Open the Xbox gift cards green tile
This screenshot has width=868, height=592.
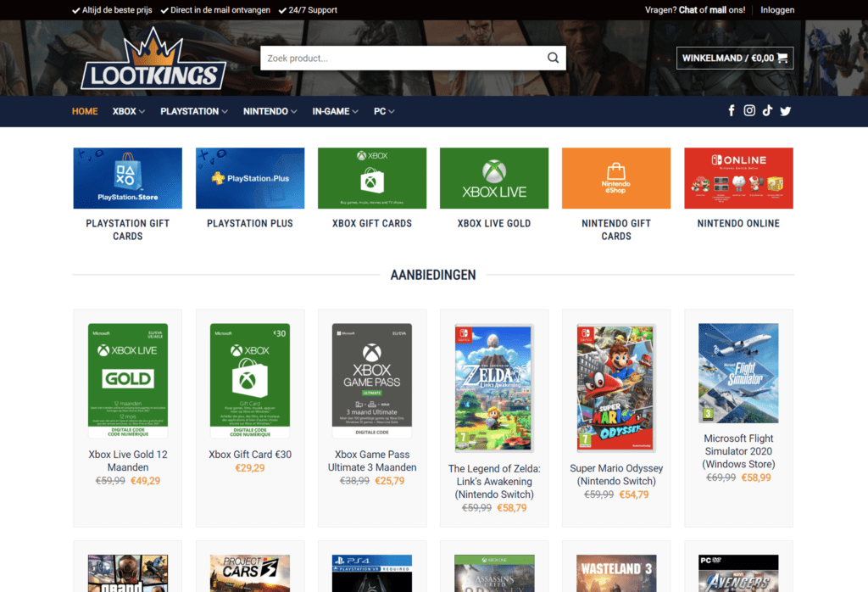pyautogui.click(x=372, y=178)
